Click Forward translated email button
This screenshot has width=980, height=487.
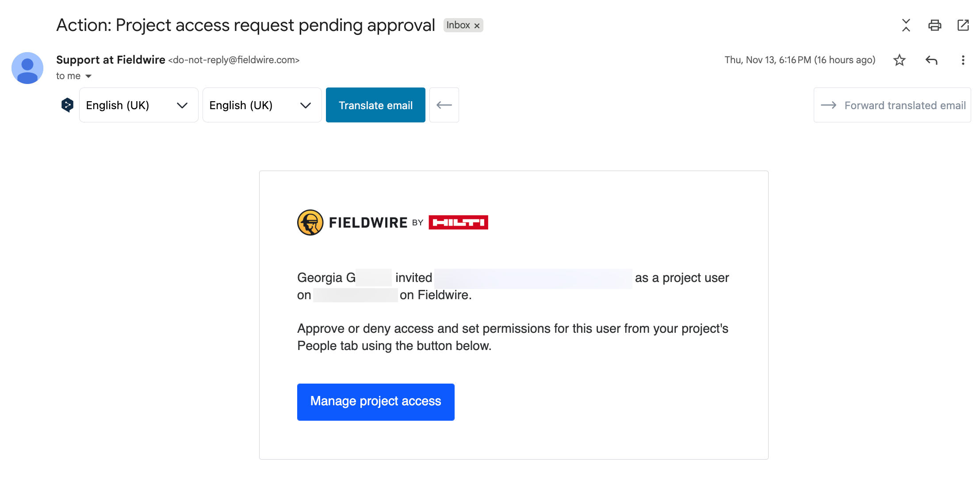point(892,105)
